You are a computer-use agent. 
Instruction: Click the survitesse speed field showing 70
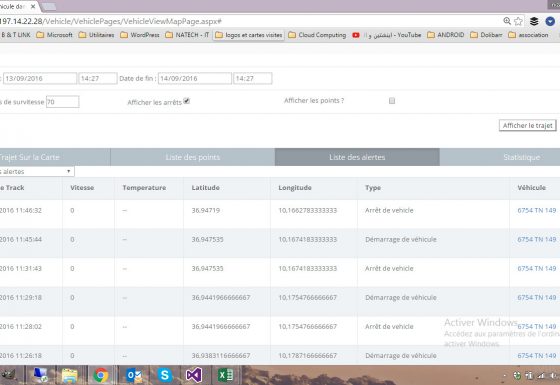click(62, 102)
